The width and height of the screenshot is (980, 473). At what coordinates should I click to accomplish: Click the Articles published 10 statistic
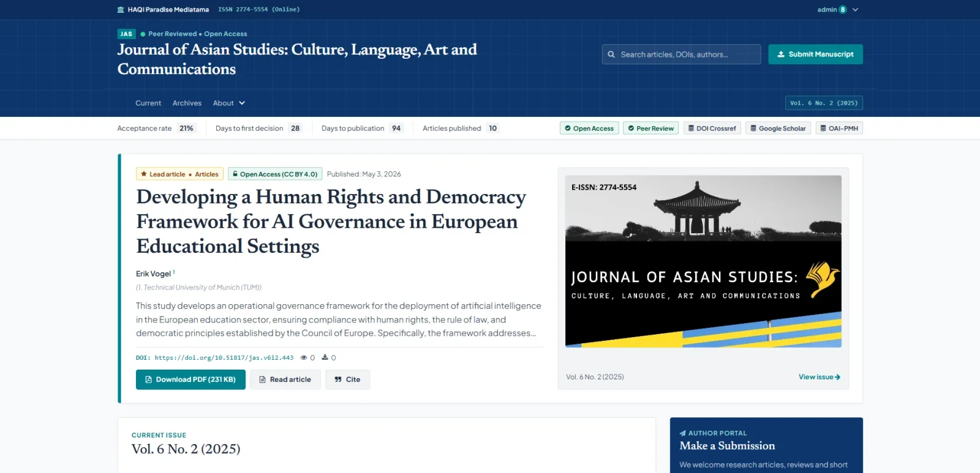(x=461, y=128)
